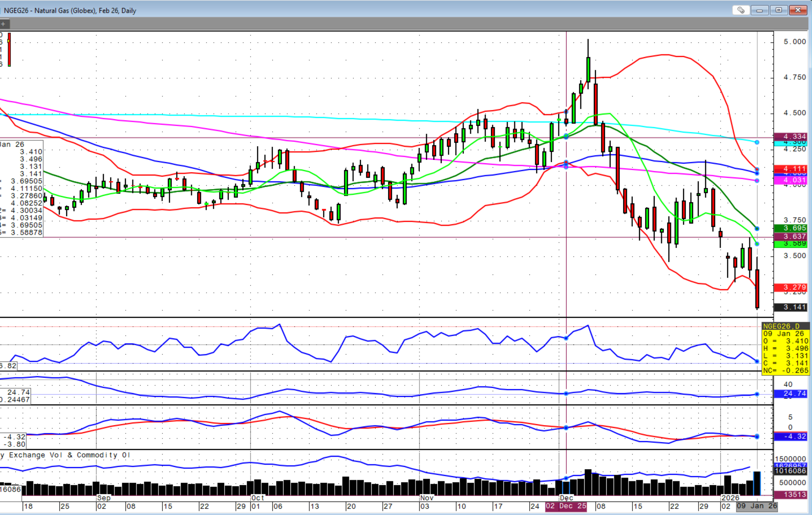Add a new tab with plus button

(x=3, y=24)
